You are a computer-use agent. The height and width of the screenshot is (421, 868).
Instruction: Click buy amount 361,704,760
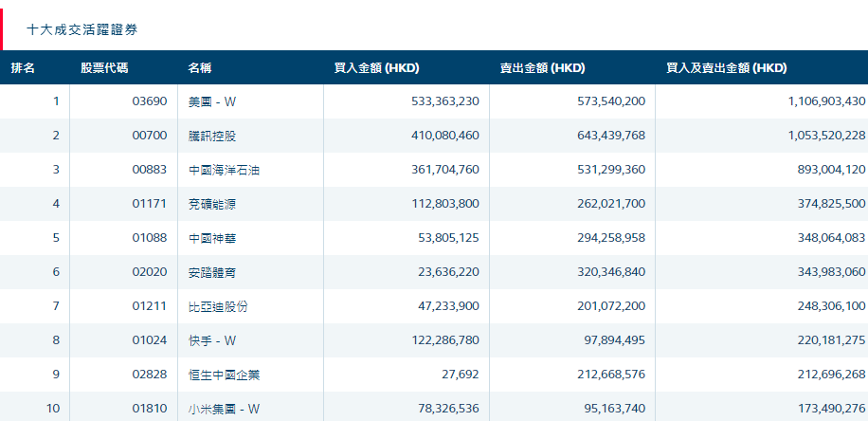pyautogui.click(x=445, y=170)
